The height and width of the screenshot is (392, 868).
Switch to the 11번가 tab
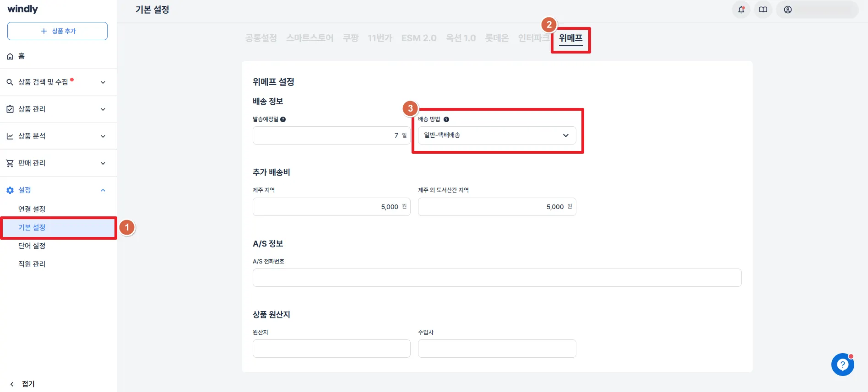[x=380, y=38]
